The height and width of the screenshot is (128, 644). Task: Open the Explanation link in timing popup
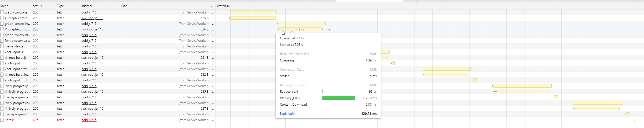[x=288, y=114]
